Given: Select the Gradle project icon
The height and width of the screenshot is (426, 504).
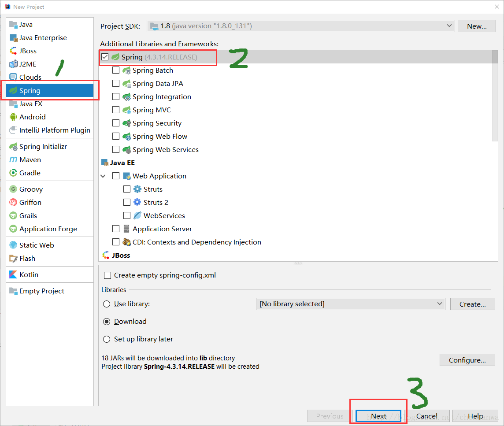Looking at the screenshot, I should (13, 173).
